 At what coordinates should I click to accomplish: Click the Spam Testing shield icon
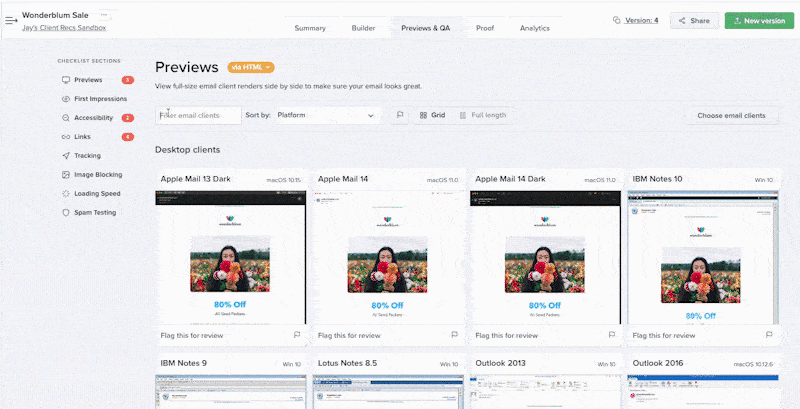pyautogui.click(x=66, y=213)
